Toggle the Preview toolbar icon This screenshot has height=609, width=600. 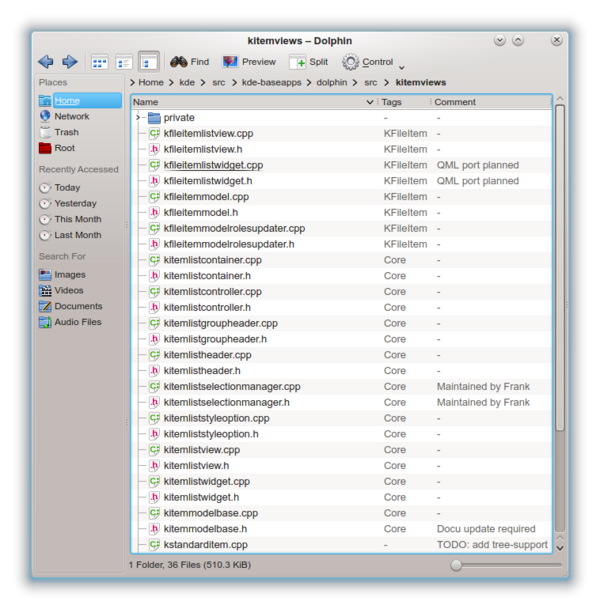[249, 62]
